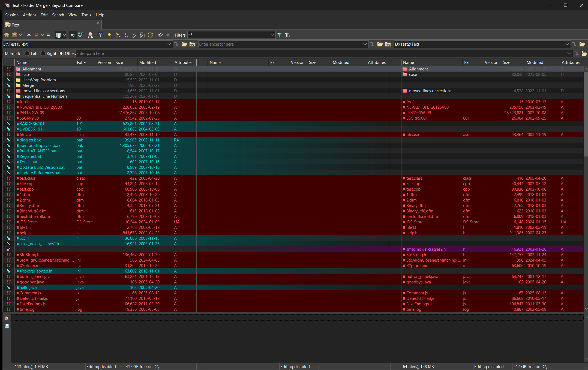Click the folder with yellow down-arrow icon
The height and width of the screenshot is (370, 588).
pyautogui.click(x=109, y=35)
